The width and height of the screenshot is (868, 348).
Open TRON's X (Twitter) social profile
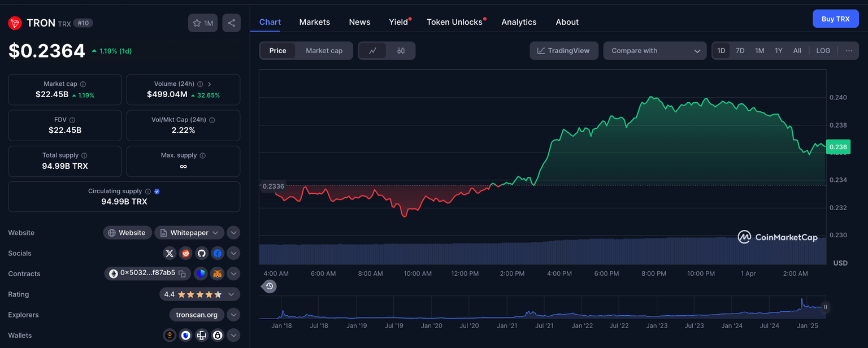pos(170,253)
